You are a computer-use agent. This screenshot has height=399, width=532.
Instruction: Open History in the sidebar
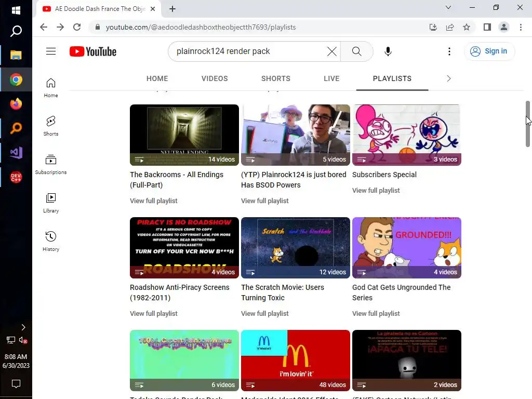pos(51,241)
